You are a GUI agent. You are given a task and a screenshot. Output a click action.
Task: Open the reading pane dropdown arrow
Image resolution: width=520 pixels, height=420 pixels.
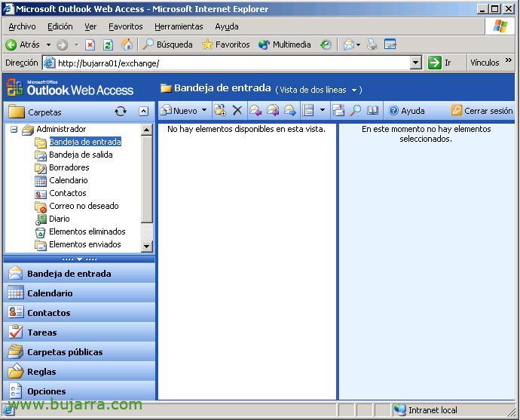click(323, 110)
